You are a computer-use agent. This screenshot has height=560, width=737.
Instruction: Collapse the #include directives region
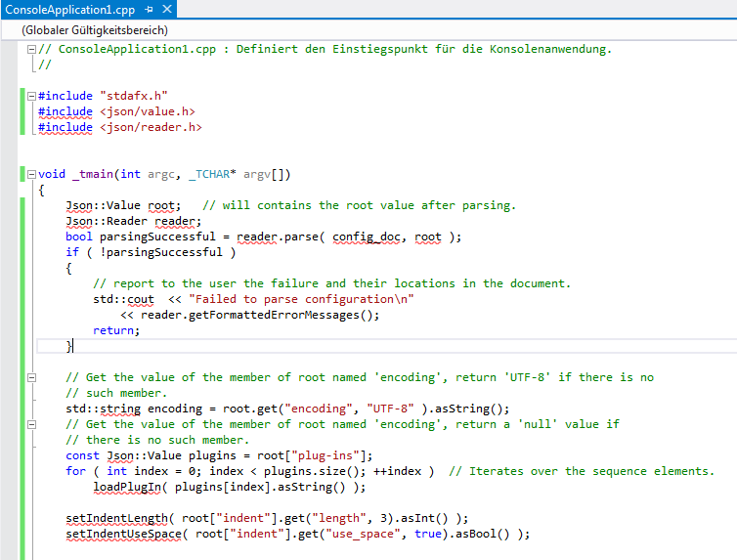[31, 96]
